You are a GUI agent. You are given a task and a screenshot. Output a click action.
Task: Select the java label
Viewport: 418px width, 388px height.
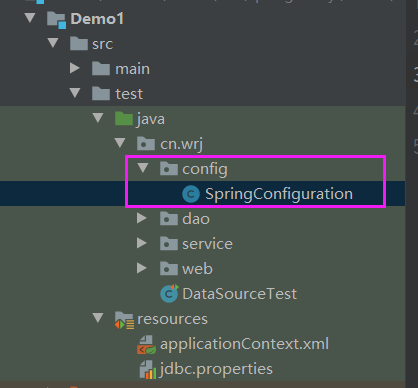(151, 120)
